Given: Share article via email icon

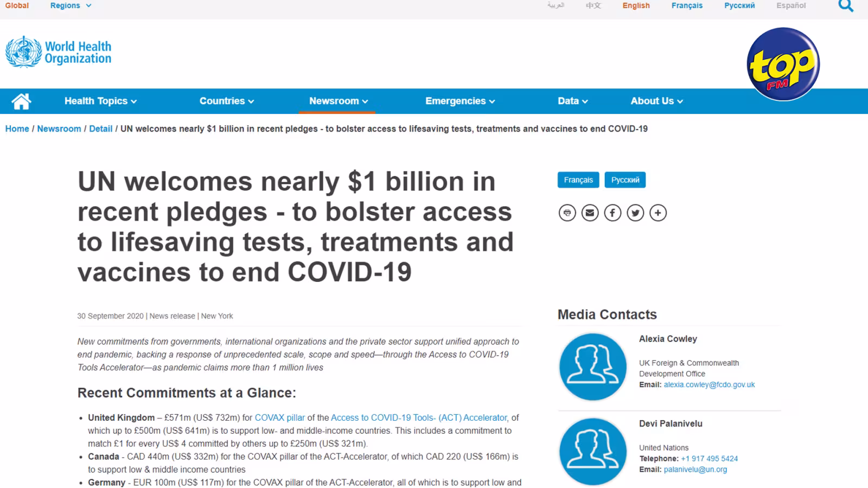Looking at the screenshot, I should (590, 213).
